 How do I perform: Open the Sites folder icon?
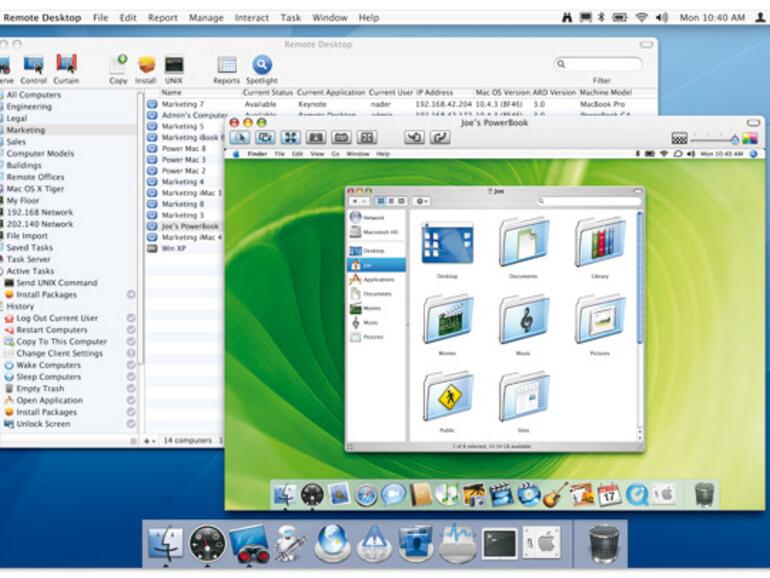pos(523,396)
